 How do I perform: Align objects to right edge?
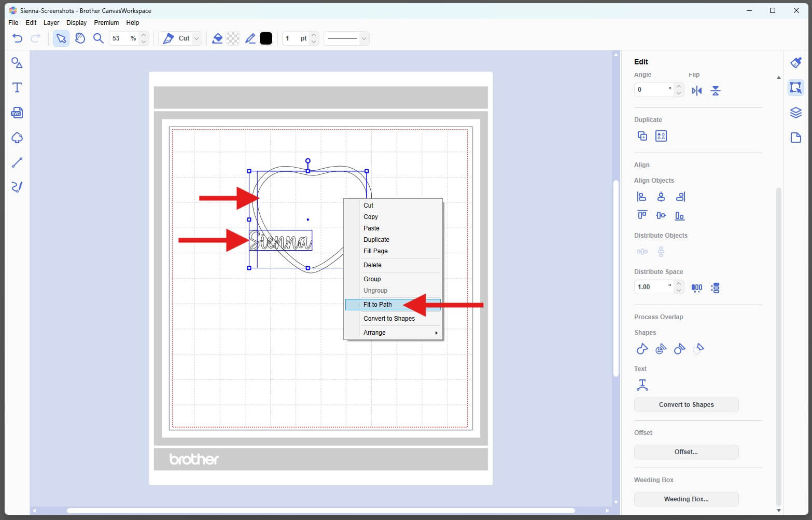(680, 197)
